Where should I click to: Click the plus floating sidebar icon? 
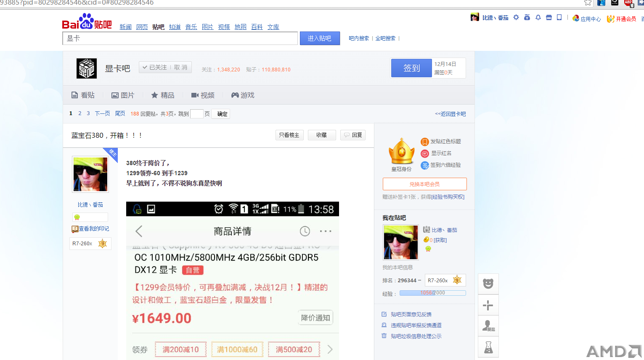tap(488, 305)
